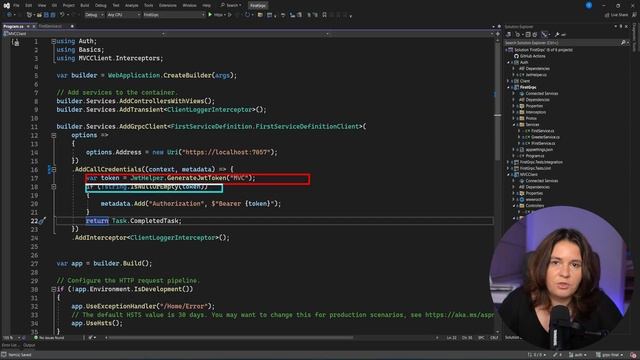Open the Output panel tab
The width and height of the screenshot is (640, 360).
coord(29,345)
